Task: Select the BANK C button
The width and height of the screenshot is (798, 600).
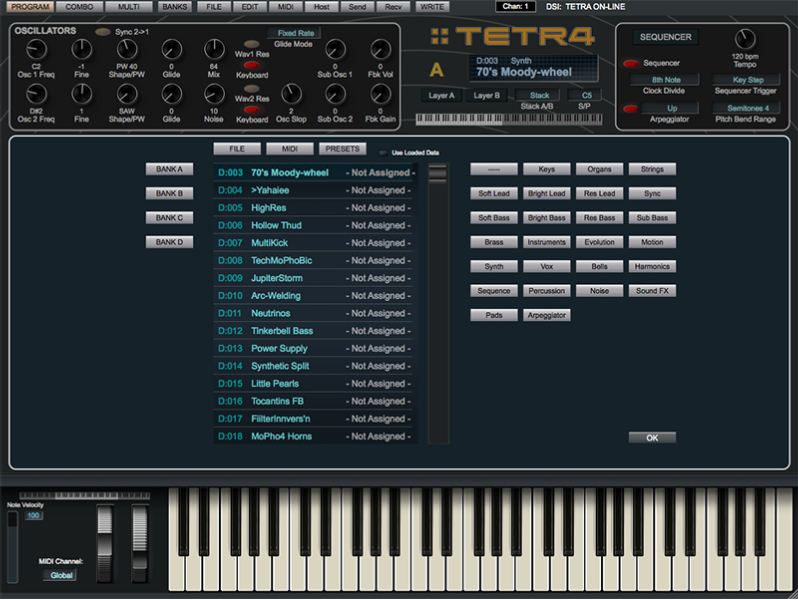Action: 169,218
